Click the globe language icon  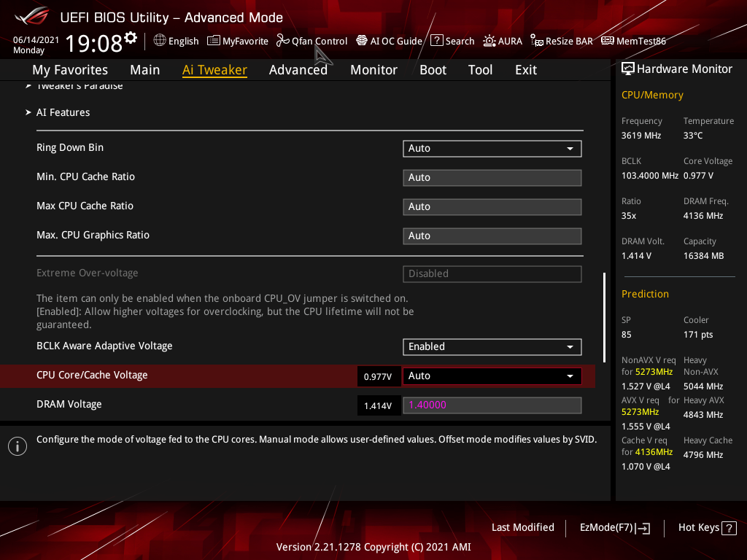pyautogui.click(x=160, y=41)
